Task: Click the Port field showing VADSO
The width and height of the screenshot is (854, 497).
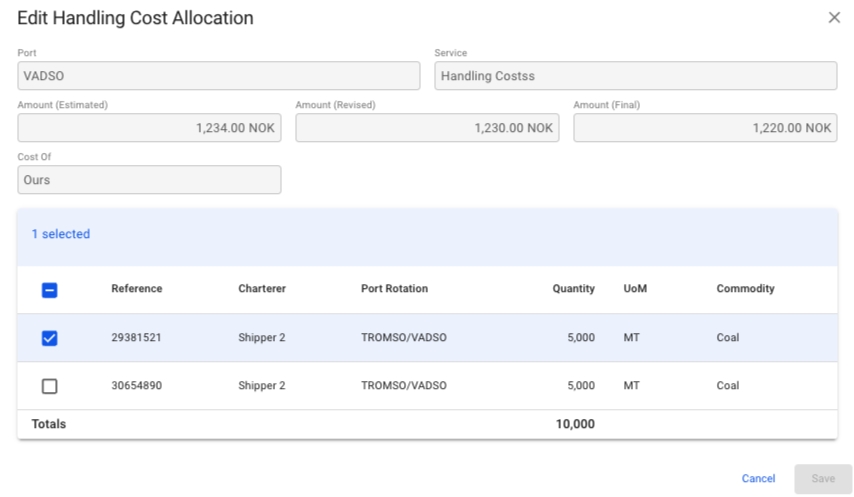Action: click(x=218, y=76)
